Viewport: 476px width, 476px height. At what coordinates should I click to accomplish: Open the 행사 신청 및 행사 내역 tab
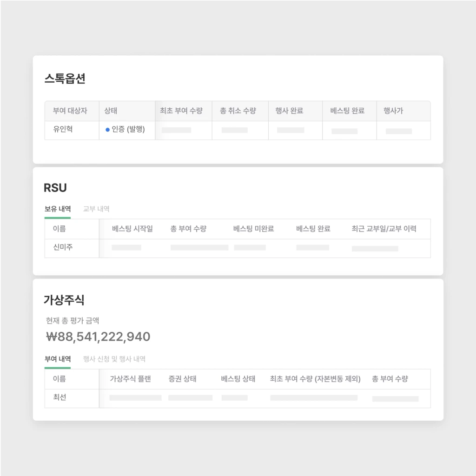point(114,359)
